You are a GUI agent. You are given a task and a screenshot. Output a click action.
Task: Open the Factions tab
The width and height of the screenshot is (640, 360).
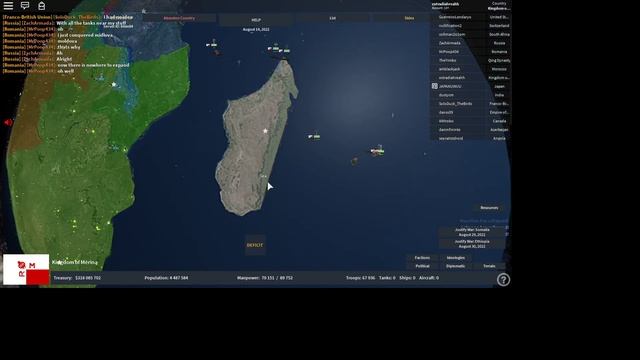coord(422,258)
